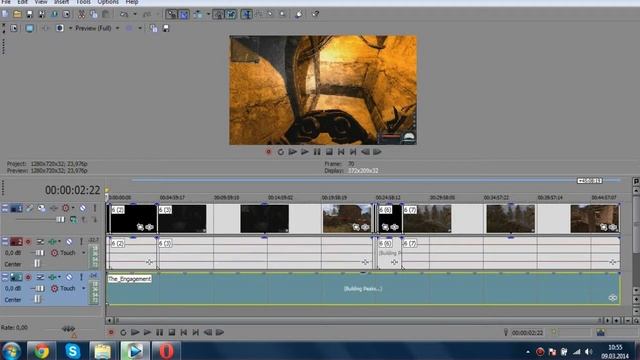Click the Project Video Properties preview icon
This screenshot has width=640, height=360.
click(14, 28)
